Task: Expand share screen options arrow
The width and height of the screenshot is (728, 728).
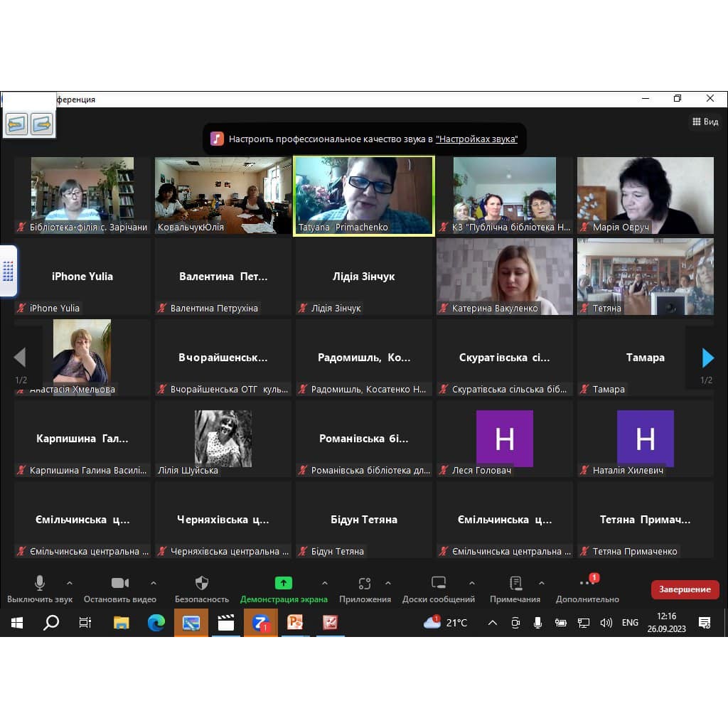Action: coord(325,583)
